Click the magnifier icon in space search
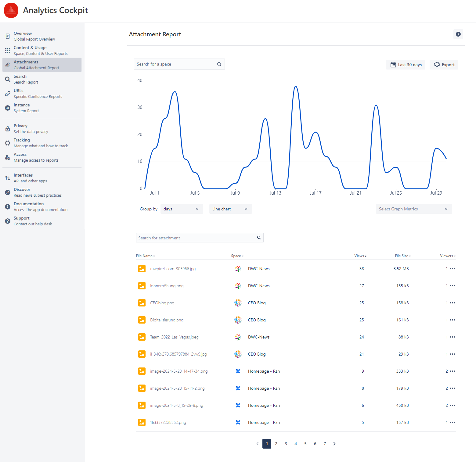The image size is (476, 462). (219, 64)
